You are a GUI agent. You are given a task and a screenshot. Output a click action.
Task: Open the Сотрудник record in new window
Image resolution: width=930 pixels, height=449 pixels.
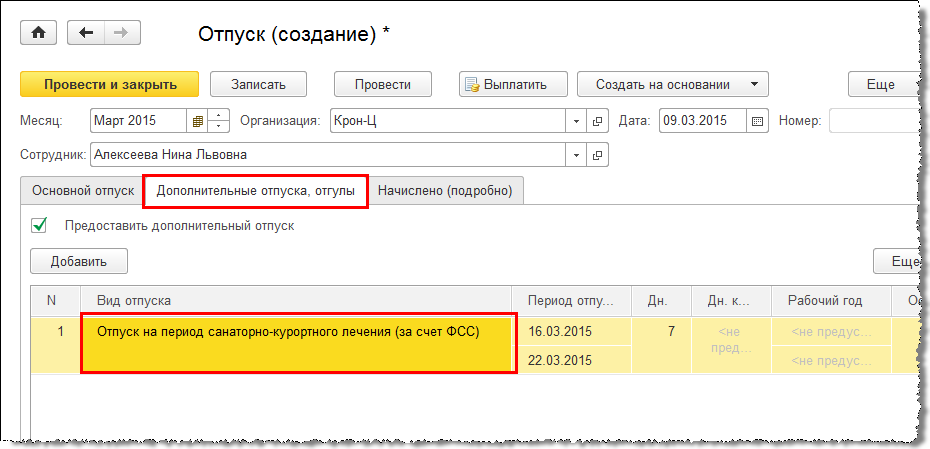(597, 155)
